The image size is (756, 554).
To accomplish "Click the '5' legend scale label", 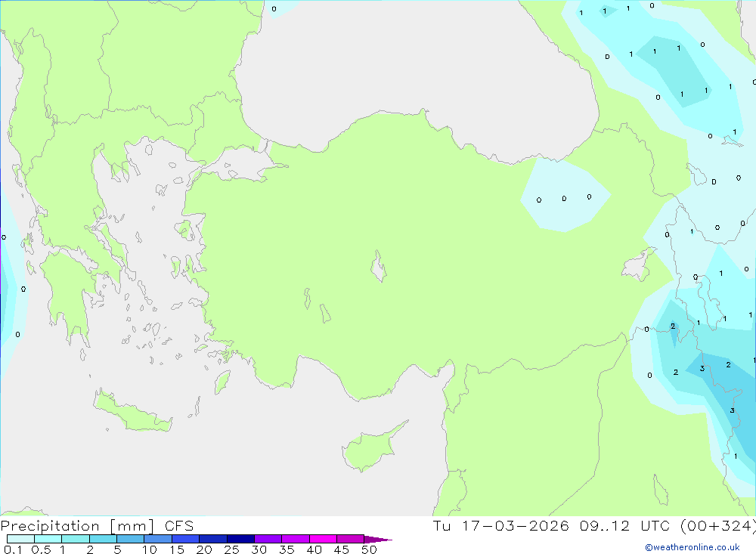I will click(x=117, y=549).
